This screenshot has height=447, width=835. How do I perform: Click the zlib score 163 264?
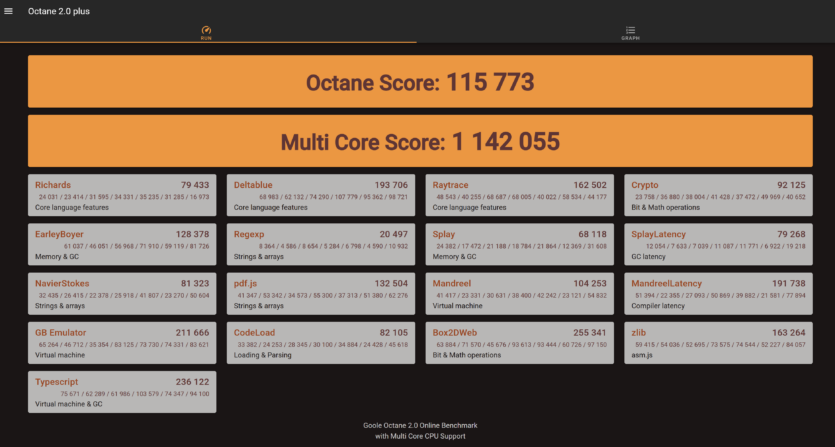coord(789,332)
